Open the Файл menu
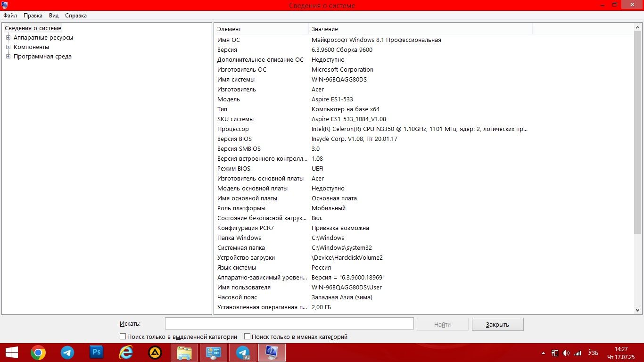 click(x=10, y=16)
